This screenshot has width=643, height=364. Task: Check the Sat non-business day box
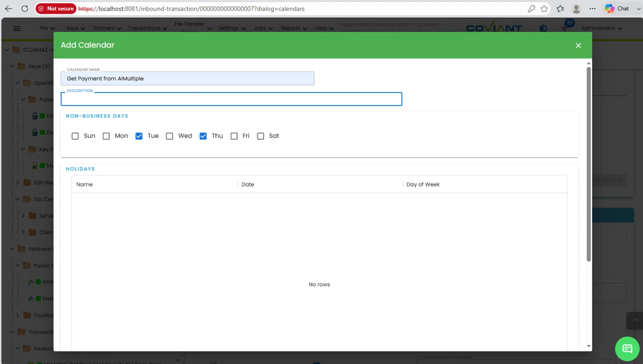[260, 136]
